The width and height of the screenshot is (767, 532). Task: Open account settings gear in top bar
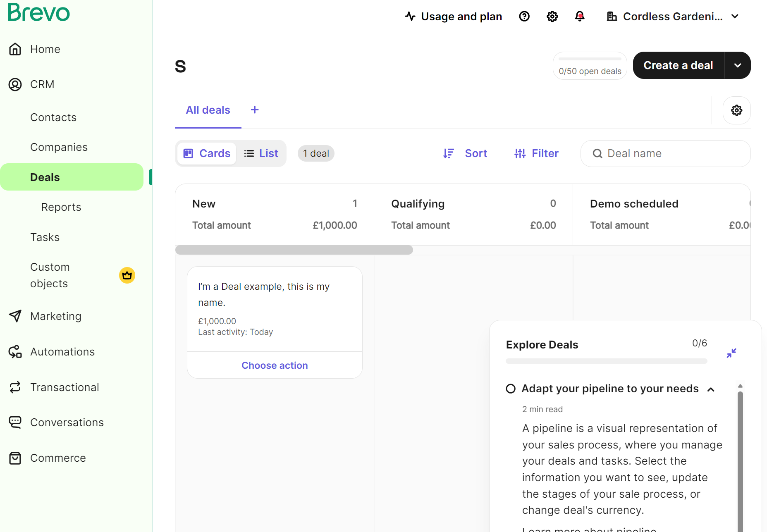(552, 16)
